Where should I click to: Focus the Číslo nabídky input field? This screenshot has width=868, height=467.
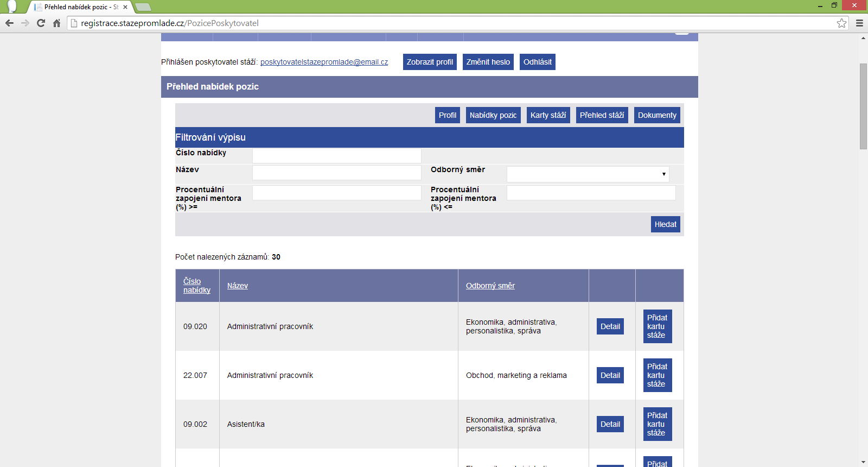(x=337, y=156)
